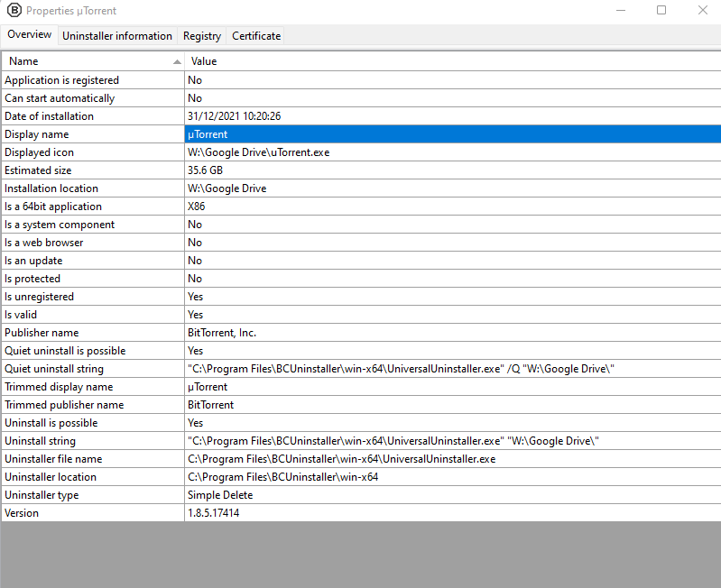Select the version value 1.8.5.17414
Screen dimensions: 721x588
(x=452, y=512)
